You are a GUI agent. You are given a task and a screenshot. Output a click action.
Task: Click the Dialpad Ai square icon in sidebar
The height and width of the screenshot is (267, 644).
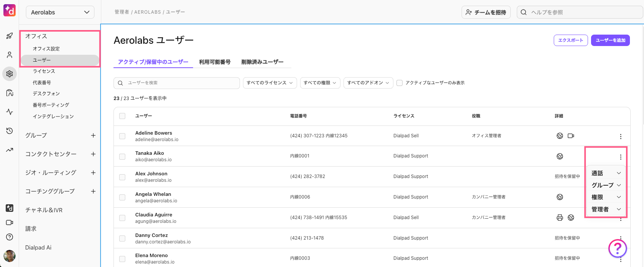pos(10,208)
